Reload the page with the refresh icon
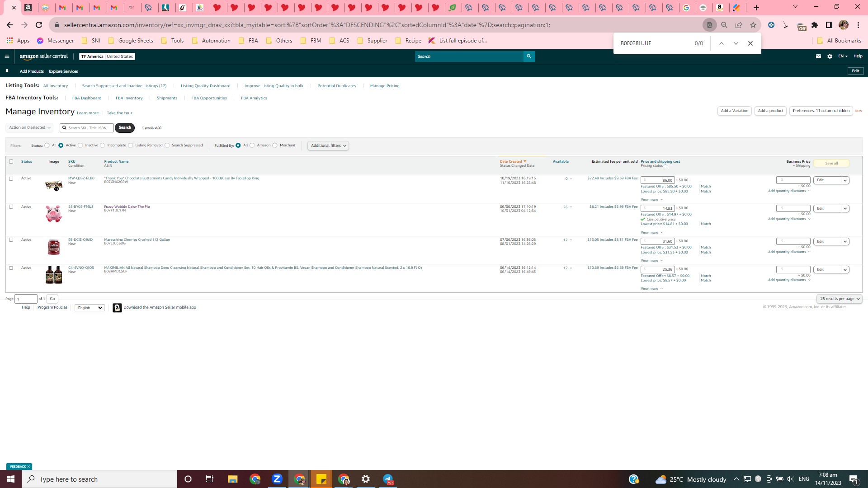 click(x=39, y=25)
